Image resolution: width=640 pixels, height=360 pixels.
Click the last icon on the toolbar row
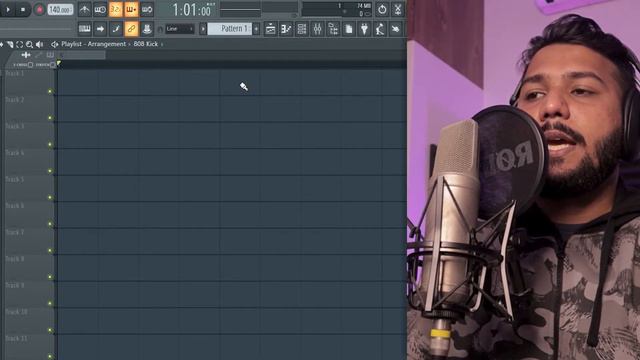coord(396,29)
